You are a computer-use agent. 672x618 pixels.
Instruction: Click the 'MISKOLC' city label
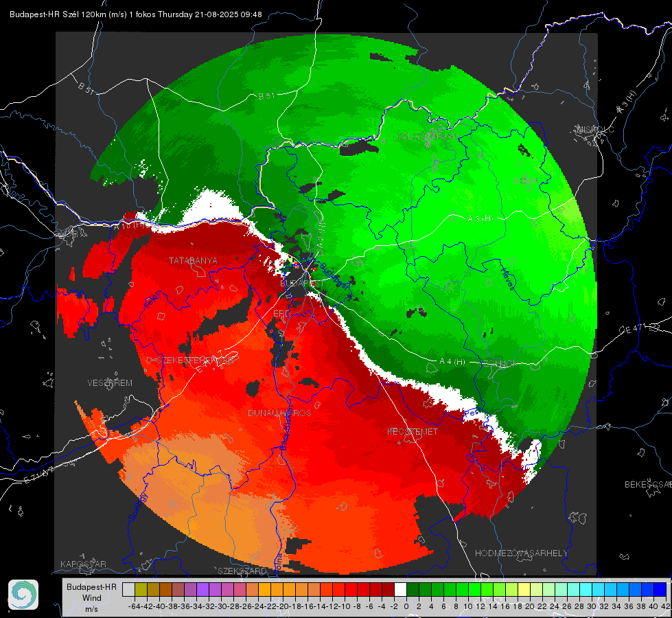595,129
